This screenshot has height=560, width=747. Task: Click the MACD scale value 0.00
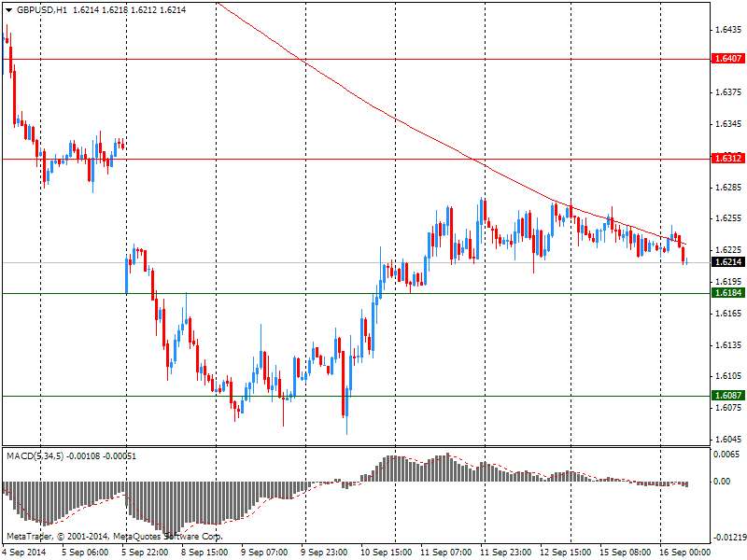(x=722, y=482)
